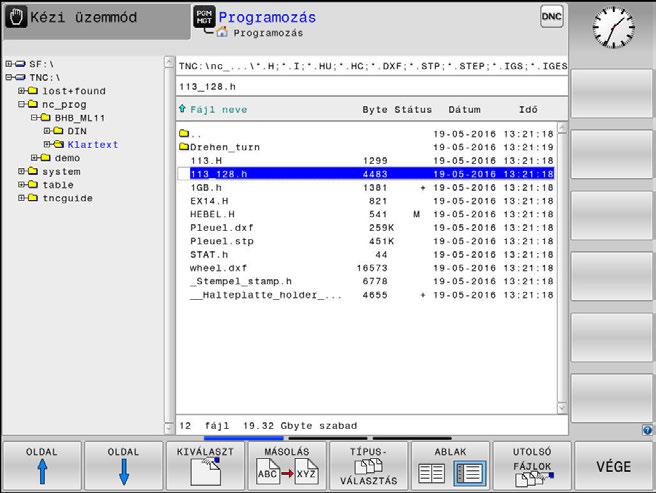
Task: Collapse the BHB_ML11 tree node
Action: click(34, 118)
